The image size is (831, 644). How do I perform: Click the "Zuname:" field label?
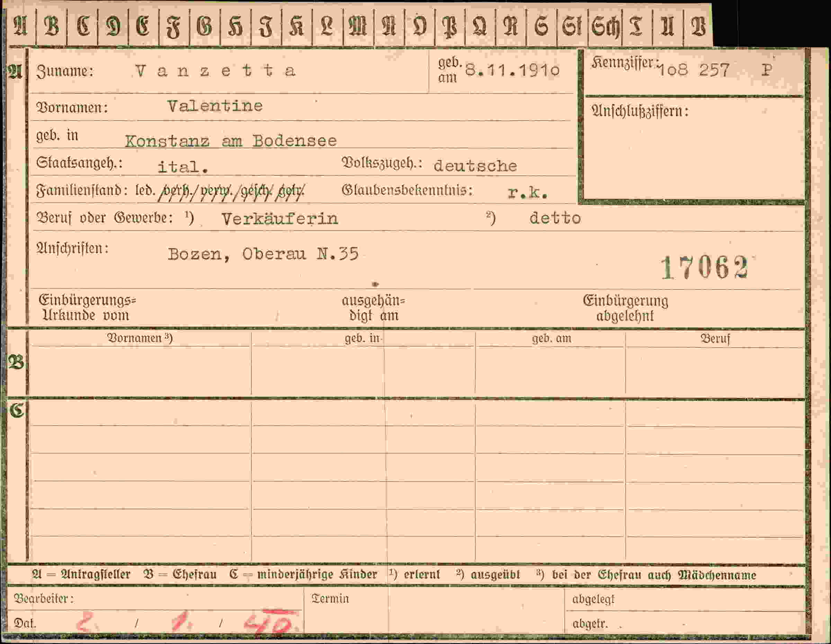65,72
